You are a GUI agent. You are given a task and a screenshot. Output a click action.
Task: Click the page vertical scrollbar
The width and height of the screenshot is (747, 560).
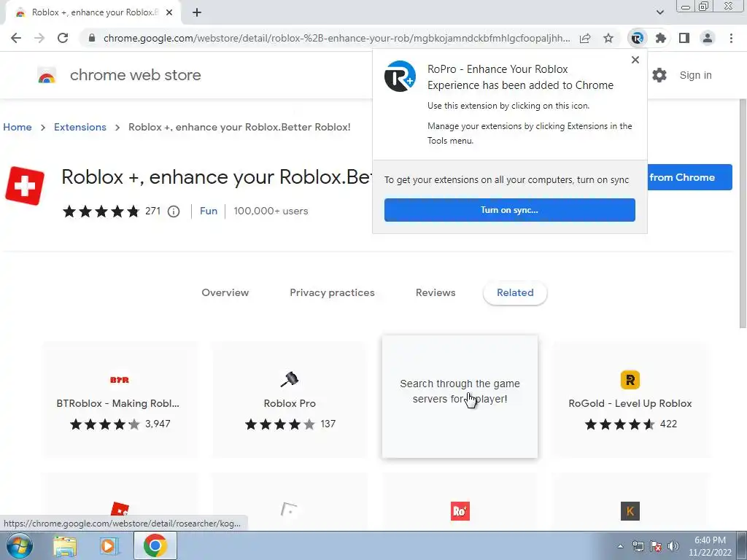742,214
